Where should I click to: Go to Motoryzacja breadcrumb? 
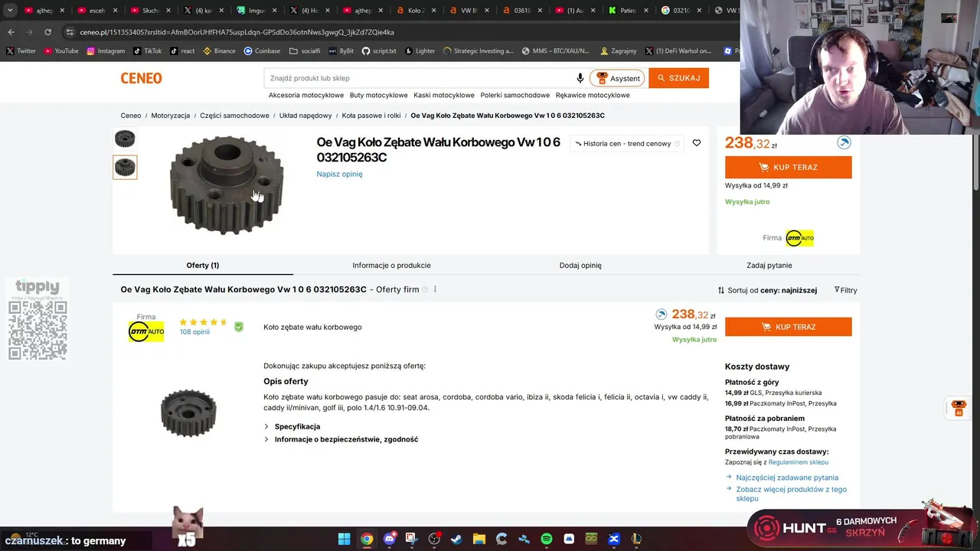pos(170,116)
